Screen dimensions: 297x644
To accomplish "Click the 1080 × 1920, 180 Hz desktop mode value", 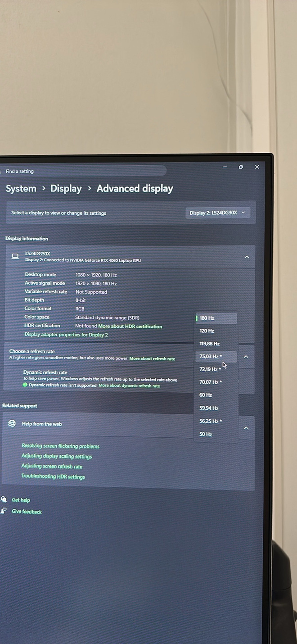I will tap(96, 275).
